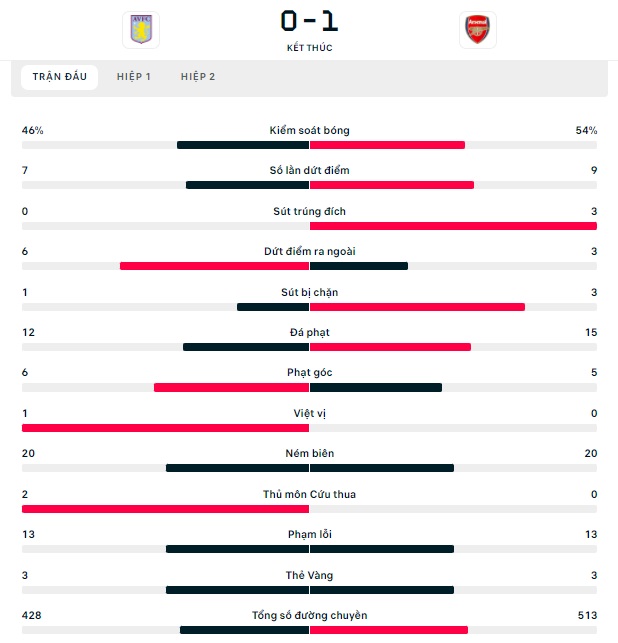Click the Phạm lỗi stat label
The image size is (618, 643).
pyautogui.click(x=309, y=535)
